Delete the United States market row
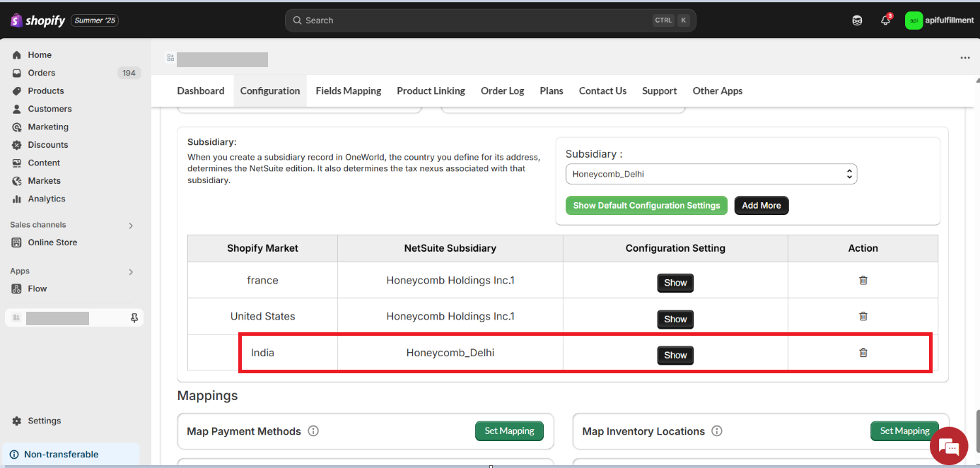Screen dimensions: 980x468 tap(863, 316)
